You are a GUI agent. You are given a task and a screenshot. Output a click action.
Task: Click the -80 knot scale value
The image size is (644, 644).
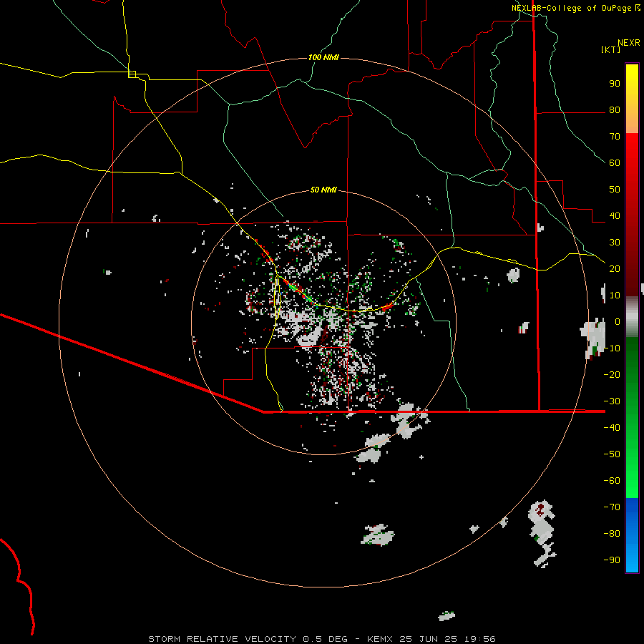click(x=612, y=534)
